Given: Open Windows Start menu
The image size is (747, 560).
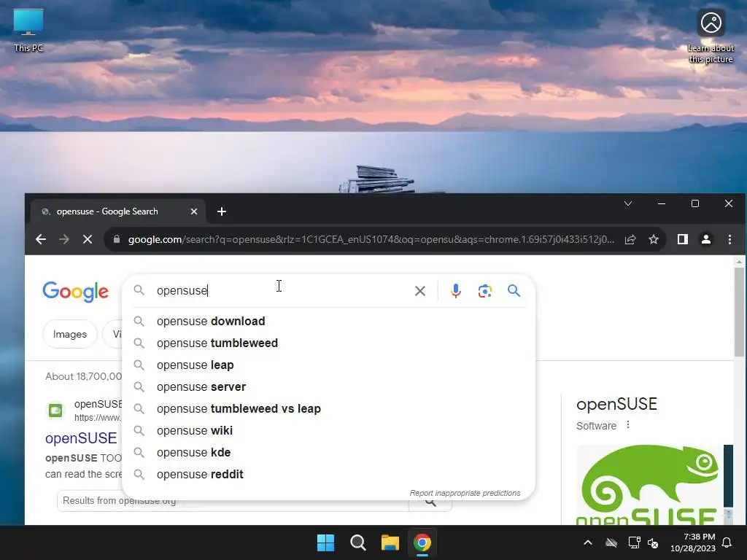Looking at the screenshot, I should [326, 542].
